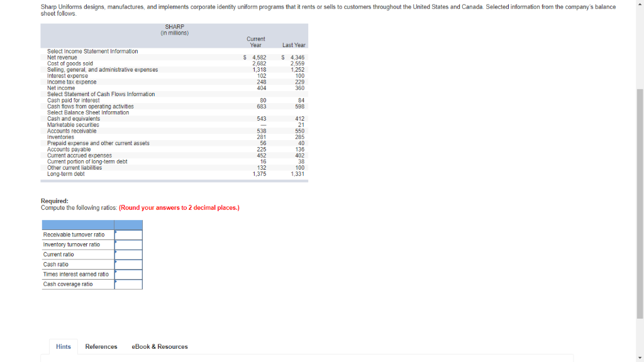Click the page scroll-down arrow
This screenshot has height=362, width=644.
click(x=640, y=358)
